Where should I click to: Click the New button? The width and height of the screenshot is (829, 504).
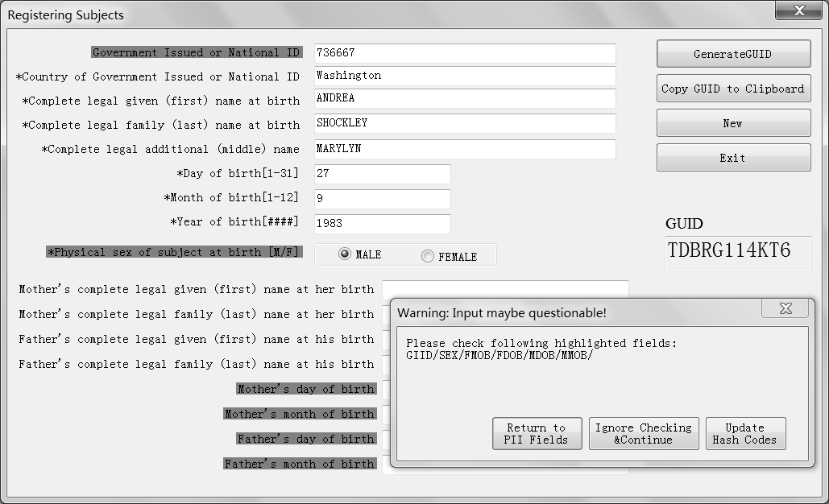[733, 123]
